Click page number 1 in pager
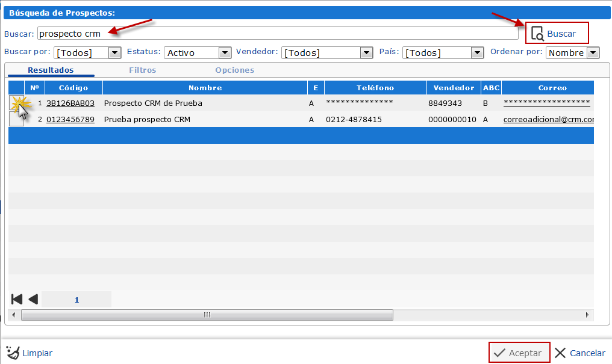The height and width of the screenshot is (364, 612). [x=76, y=300]
